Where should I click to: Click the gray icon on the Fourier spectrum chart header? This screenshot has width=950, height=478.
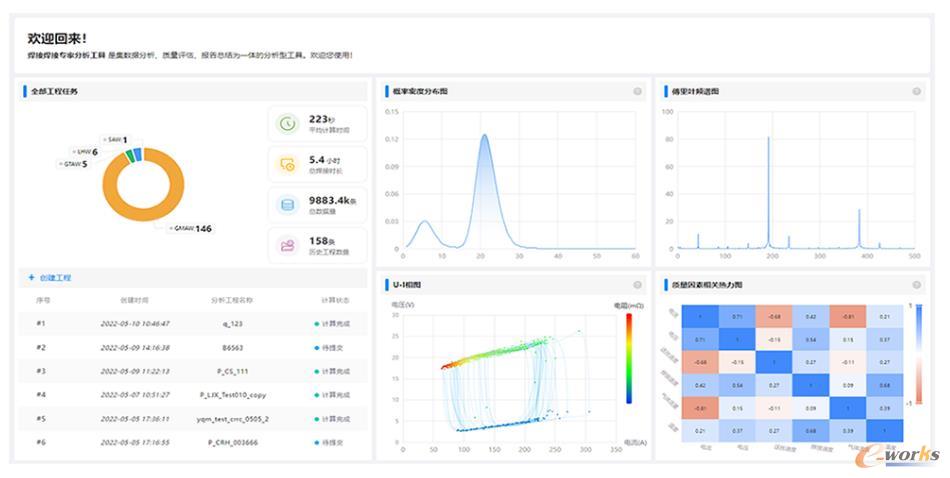pyautogui.click(x=917, y=91)
